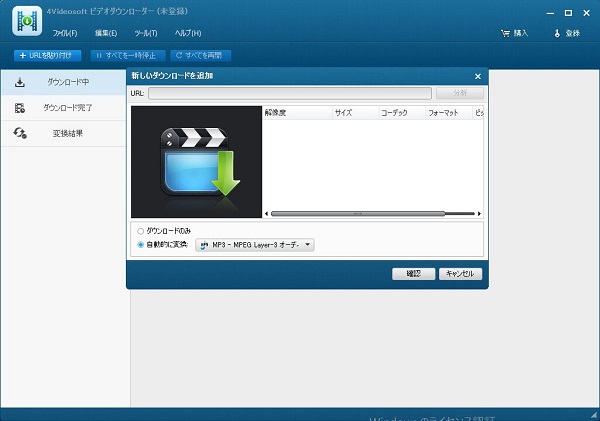Open the MP3 format dropdown
The height and width of the screenshot is (421, 600).
tap(255, 245)
